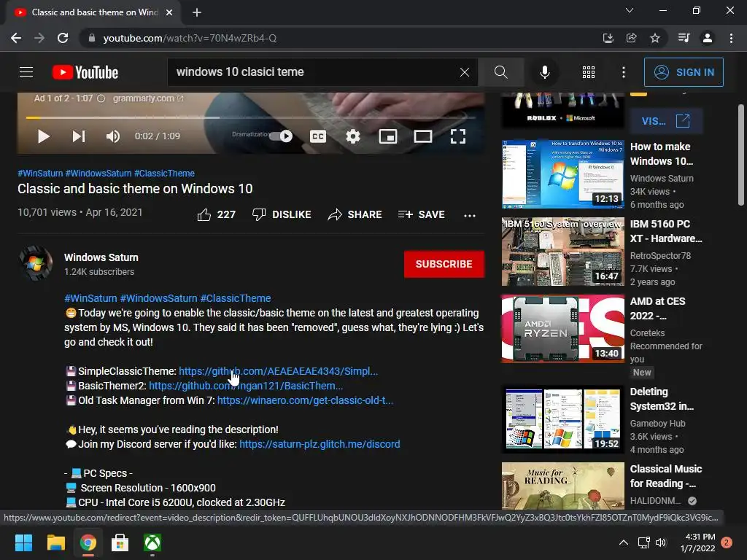Install app icon in address bar
The image size is (747, 560).
click(608, 38)
